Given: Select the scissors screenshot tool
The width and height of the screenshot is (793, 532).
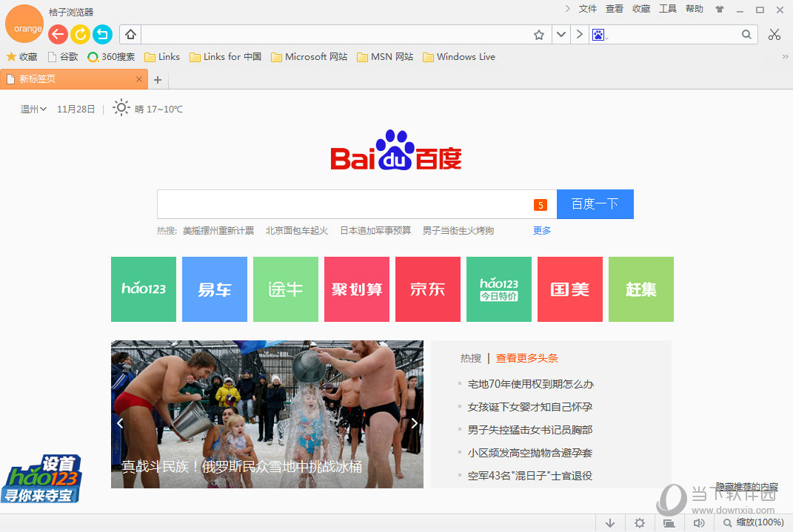Looking at the screenshot, I should click(774, 34).
